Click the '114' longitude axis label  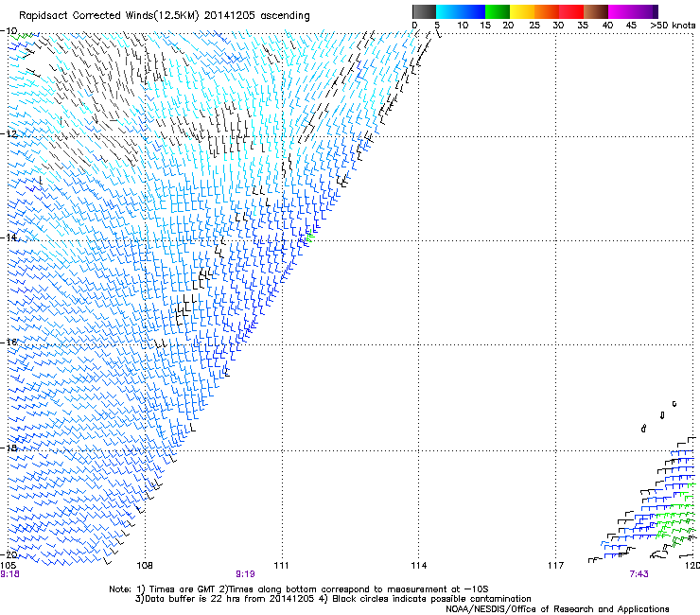pos(418,566)
